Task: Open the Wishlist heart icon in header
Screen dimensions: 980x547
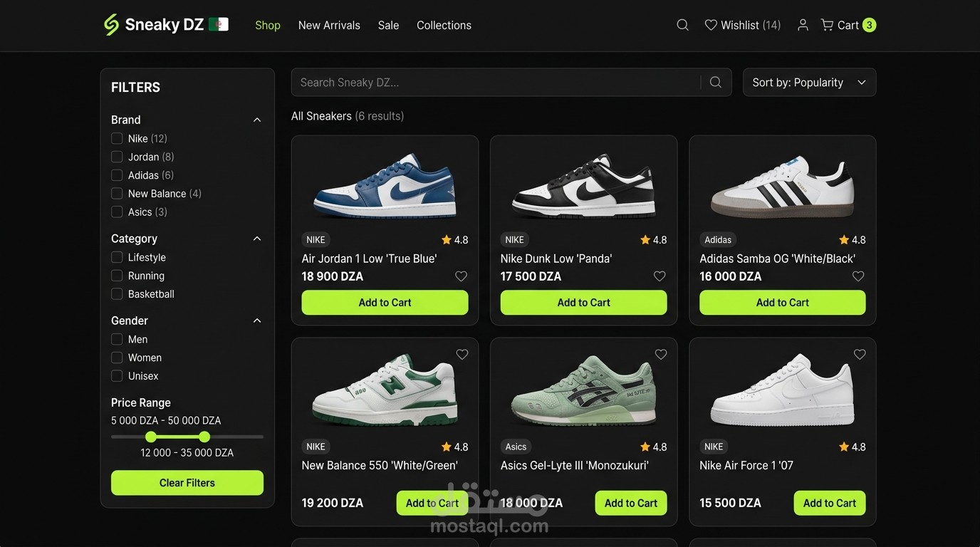Action: [x=711, y=25]
